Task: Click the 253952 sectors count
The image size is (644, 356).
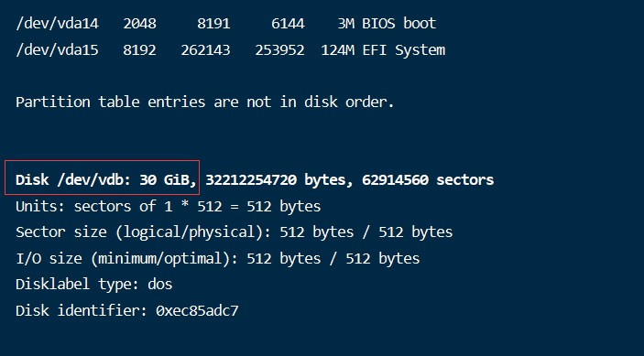Action: (279, 50)
